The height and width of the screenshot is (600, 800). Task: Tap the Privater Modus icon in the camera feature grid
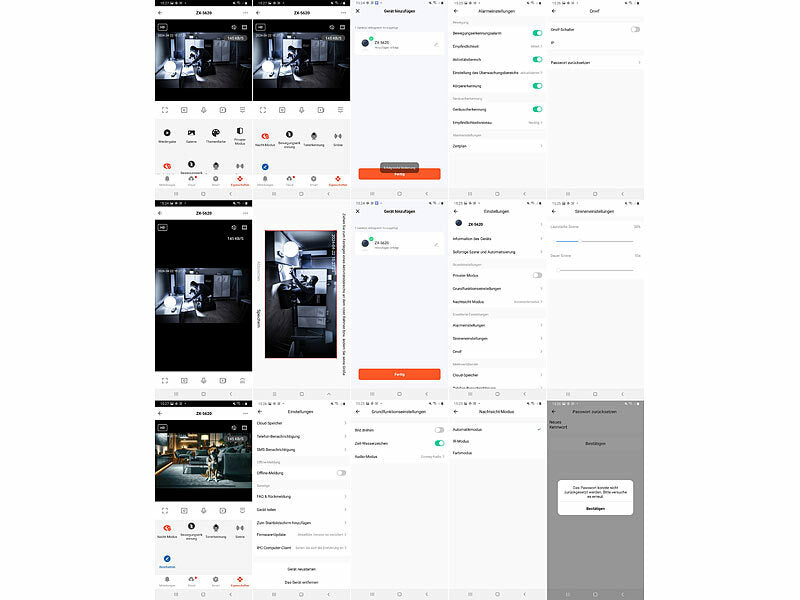(240, 132)
